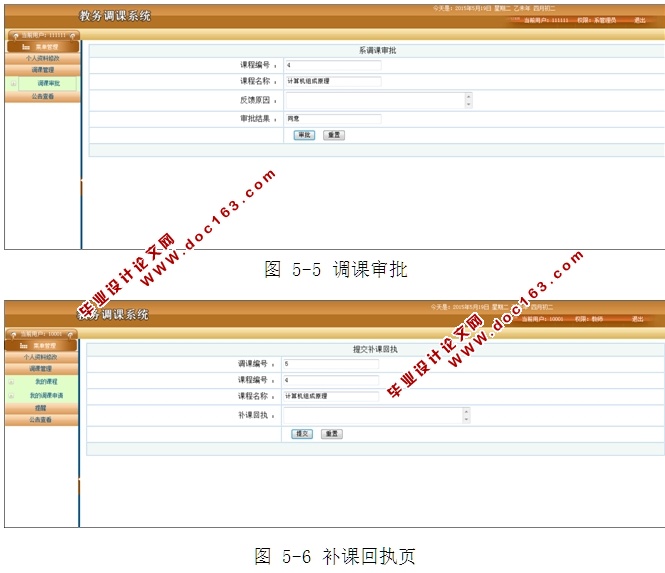
Task: Click the 课程编号 field in the 补课回执 form
Action: click(331, 380)
